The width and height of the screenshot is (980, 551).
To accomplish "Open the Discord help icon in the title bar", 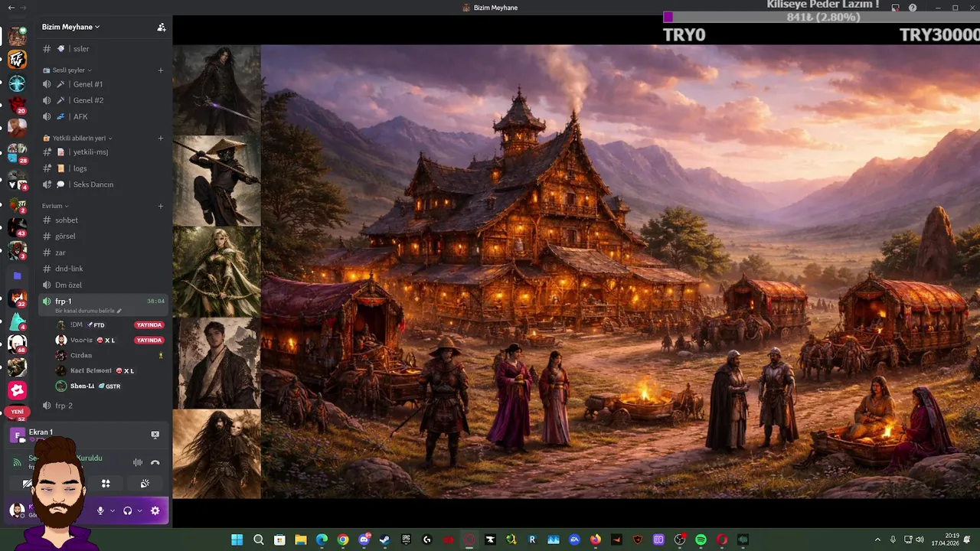I will coord(913,8).
